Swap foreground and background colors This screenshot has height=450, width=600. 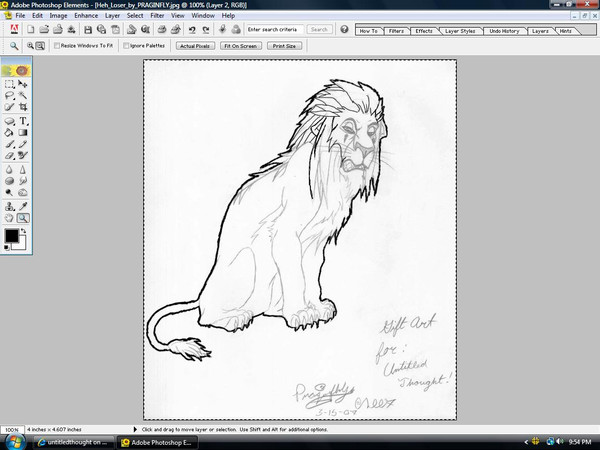24,231
